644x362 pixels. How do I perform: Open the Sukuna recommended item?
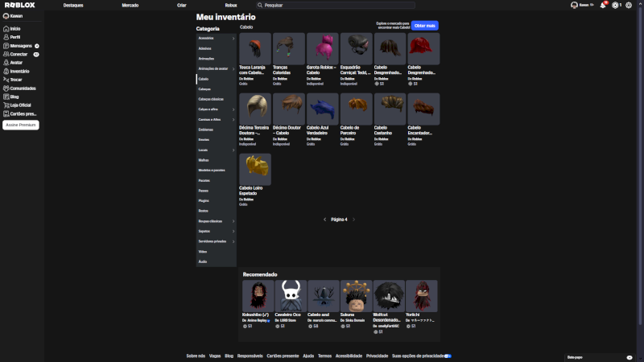tap(356, 296)
